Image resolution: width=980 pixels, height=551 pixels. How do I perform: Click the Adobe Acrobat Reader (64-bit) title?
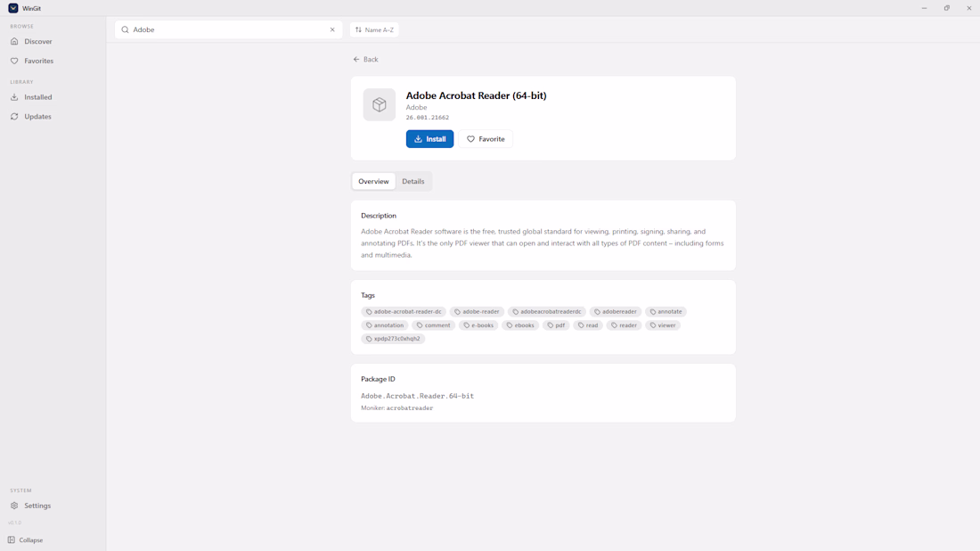click(477, 95)
